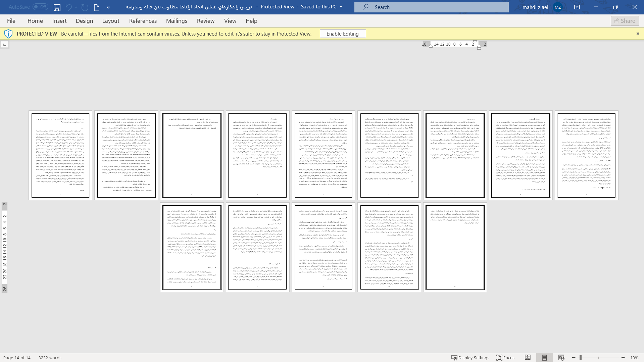Click the Undo arrow icon
The height and width of the screenshot is (362, 644).
click(68, 7)
